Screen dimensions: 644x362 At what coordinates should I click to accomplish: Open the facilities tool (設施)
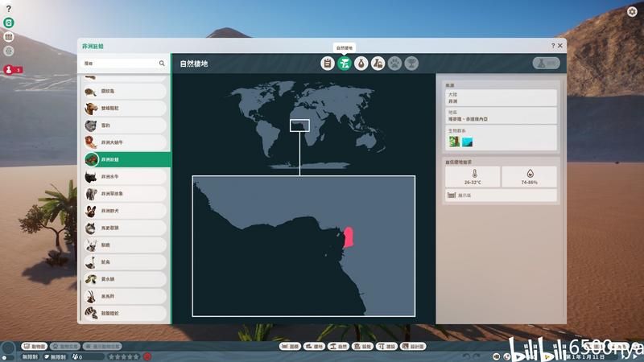363,347
